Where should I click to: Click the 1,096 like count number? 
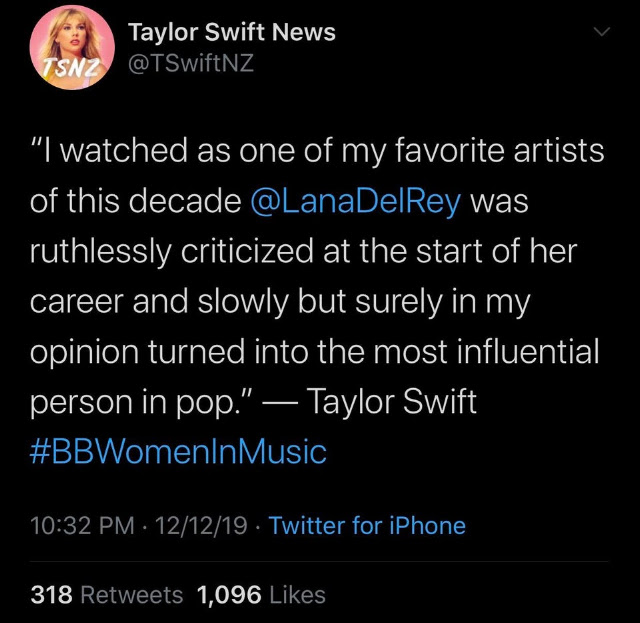pyautogui.click(x=229, y=594)
